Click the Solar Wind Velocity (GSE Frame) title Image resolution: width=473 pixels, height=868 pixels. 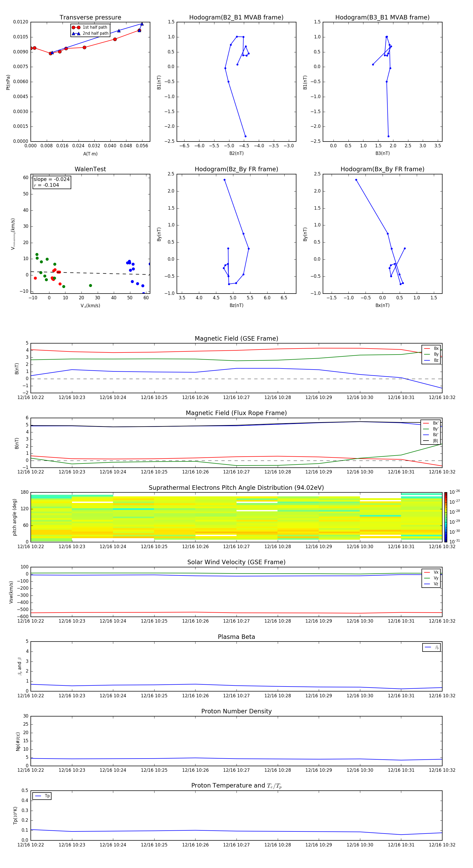point(236,562)
